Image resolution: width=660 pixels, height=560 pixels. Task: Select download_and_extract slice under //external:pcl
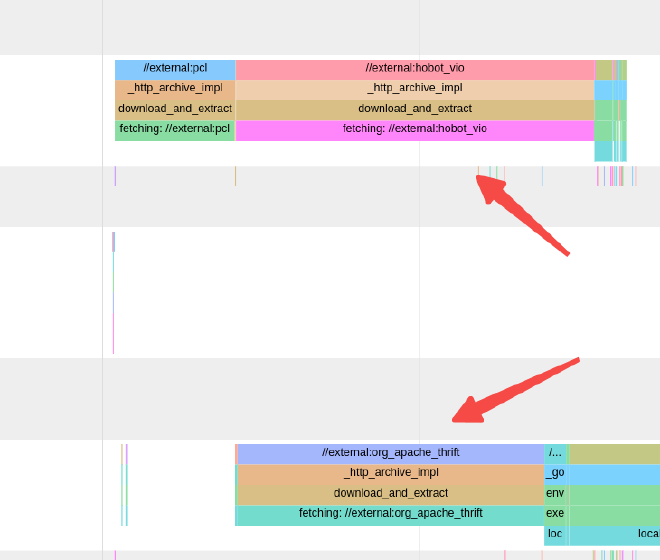(x=175, y=110)
